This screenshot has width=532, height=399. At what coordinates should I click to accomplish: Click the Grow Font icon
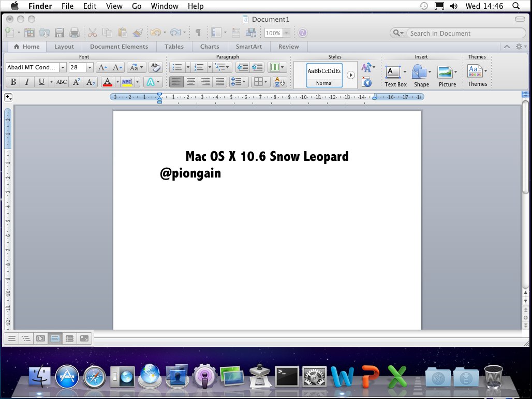point(102,67)
